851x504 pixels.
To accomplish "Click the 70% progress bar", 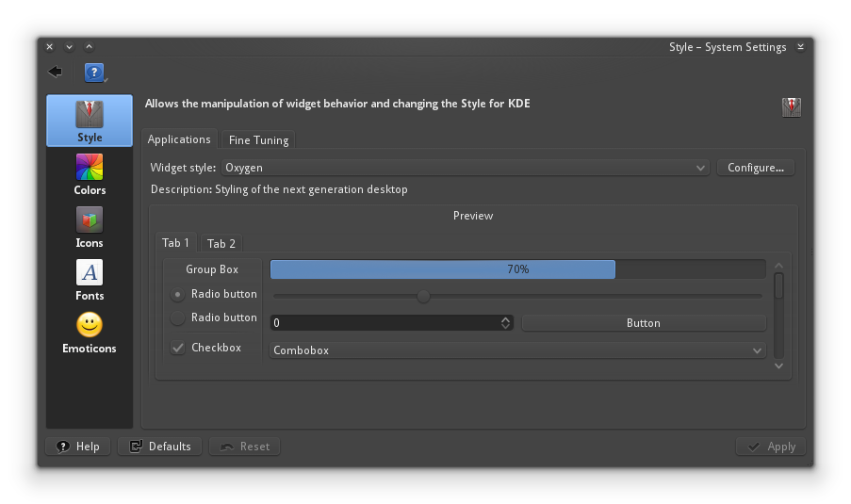I will [517, 269].
